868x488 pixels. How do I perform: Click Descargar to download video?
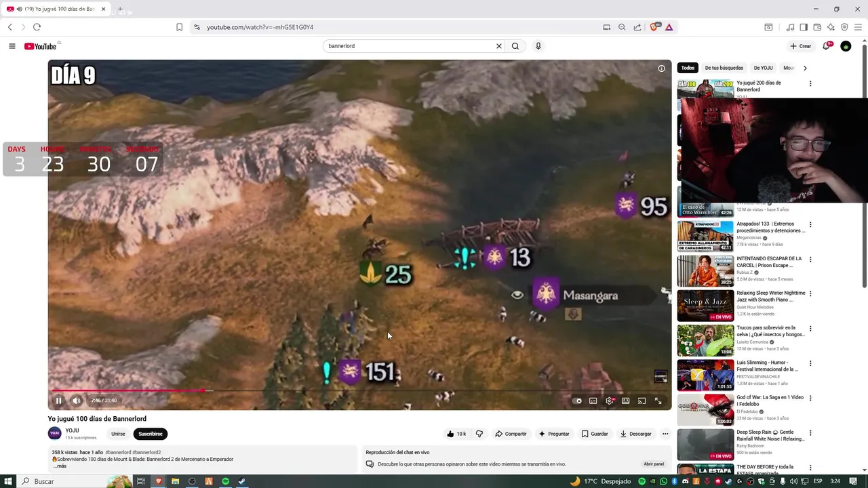[x=635, y=434]
